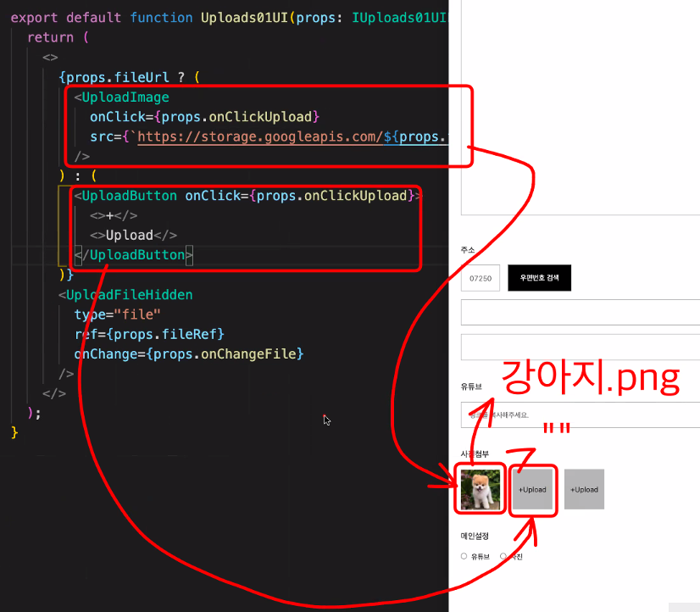This screenshot has width=700, height=612.
Task: Click the 'export default function Uploads01UI' line
Action: (229, 18)
